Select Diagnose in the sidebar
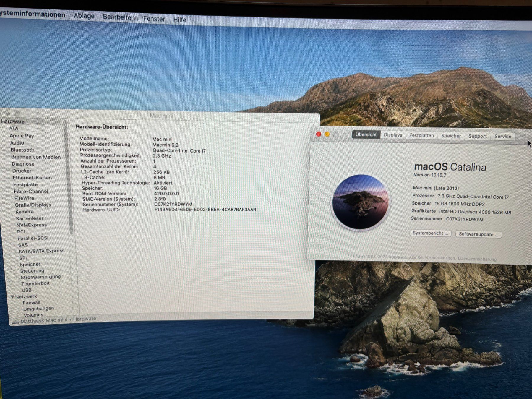 point(23,164)
